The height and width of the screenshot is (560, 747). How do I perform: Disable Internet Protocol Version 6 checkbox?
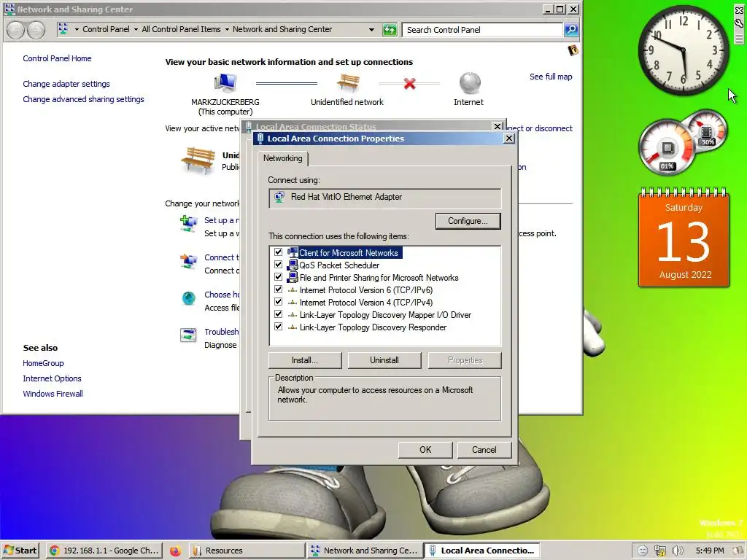click(278, 289)
